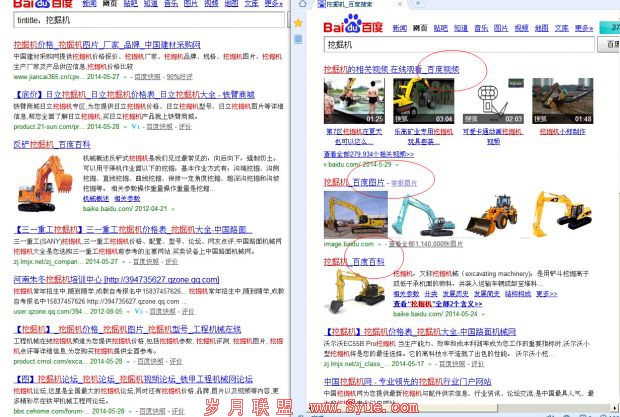Screen dimensions: 620x417
Task: Open the 【底价】日立挖掘机 result title
Action: [x=134, y=94]
